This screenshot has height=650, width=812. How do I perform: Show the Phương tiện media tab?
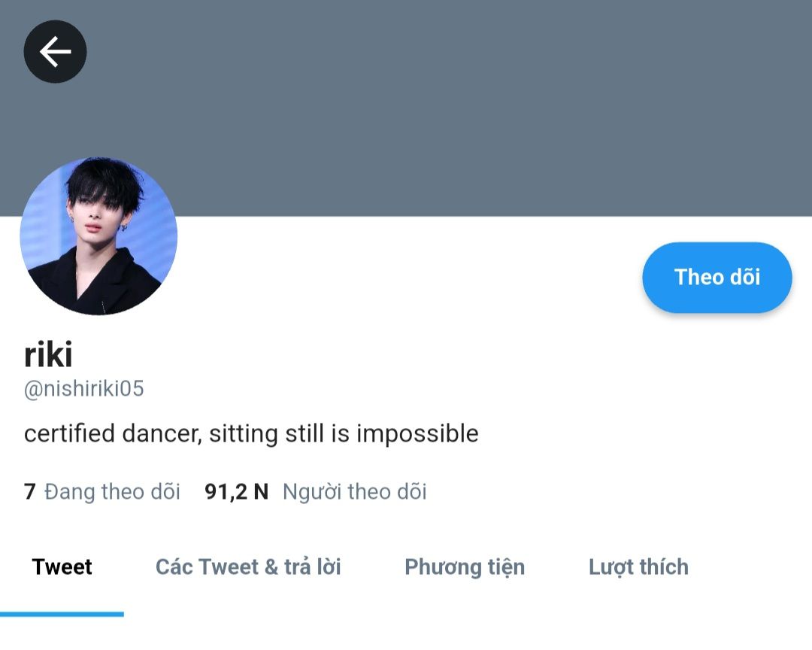pos(465,566)
